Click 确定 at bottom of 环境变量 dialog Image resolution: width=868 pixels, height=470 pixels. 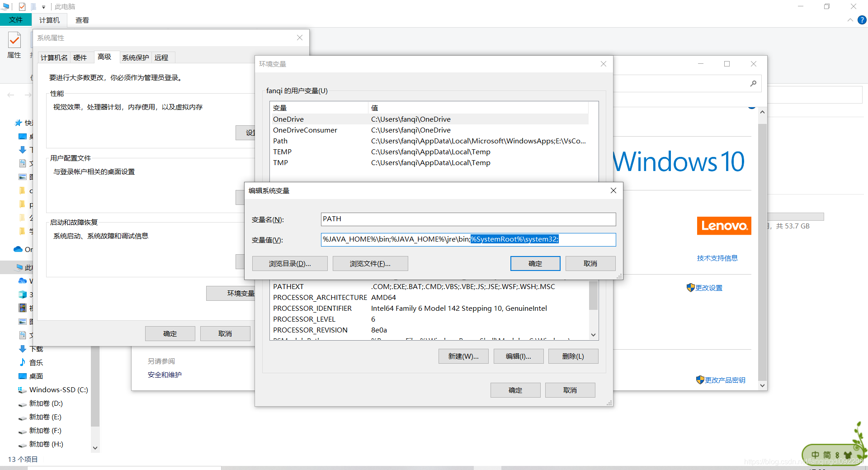coord(515,390)
